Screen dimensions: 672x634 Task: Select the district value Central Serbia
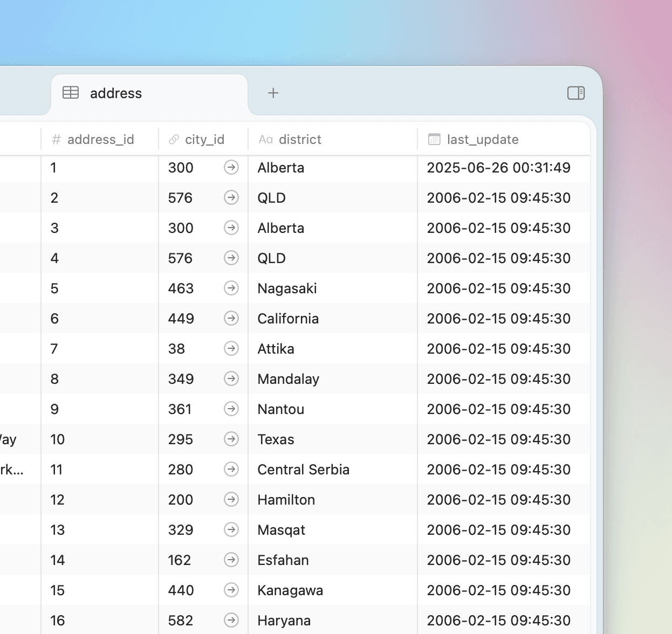tap(303, 469)
